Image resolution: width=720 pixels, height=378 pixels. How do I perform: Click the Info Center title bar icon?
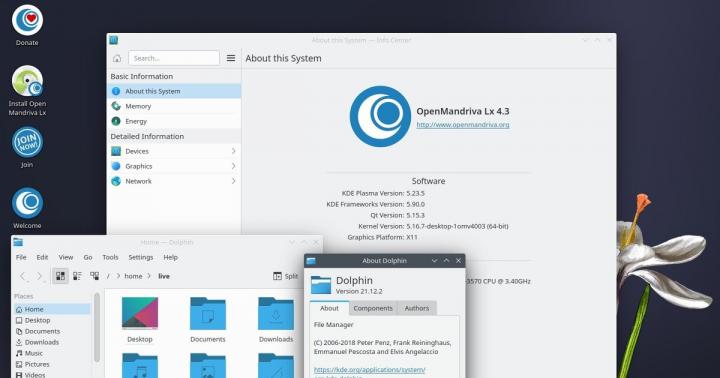point(113,40)
